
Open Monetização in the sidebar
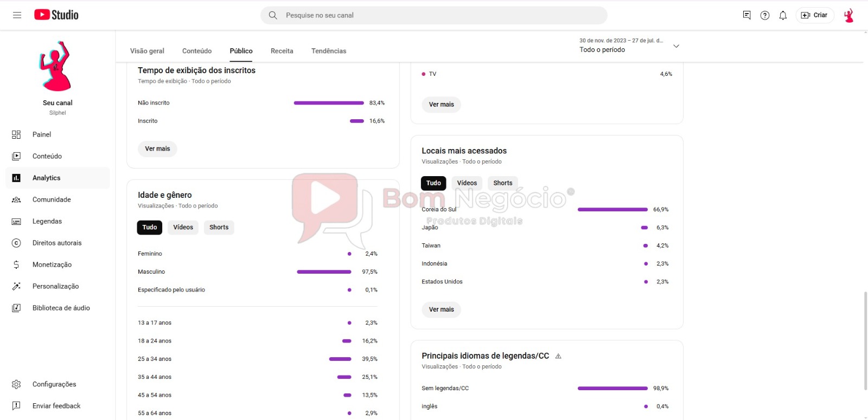pos(52,264)
